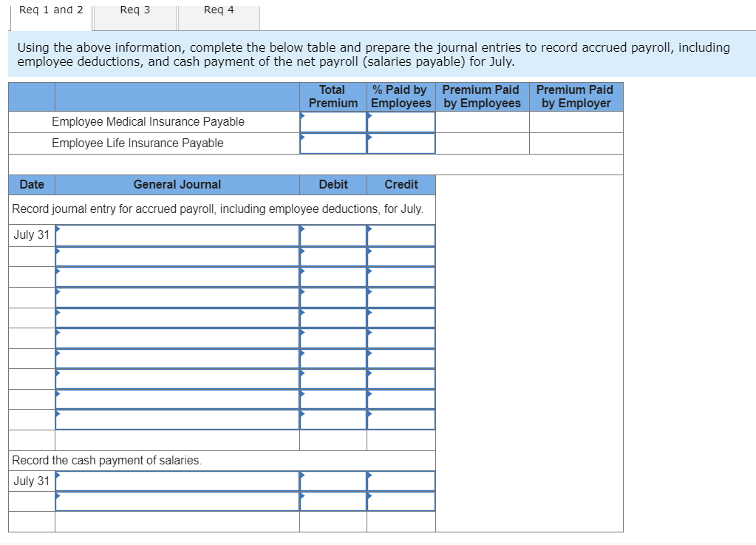Screen dimensions: 756x545
Task: Click the 'Date' column header
Action: [32, 184]
